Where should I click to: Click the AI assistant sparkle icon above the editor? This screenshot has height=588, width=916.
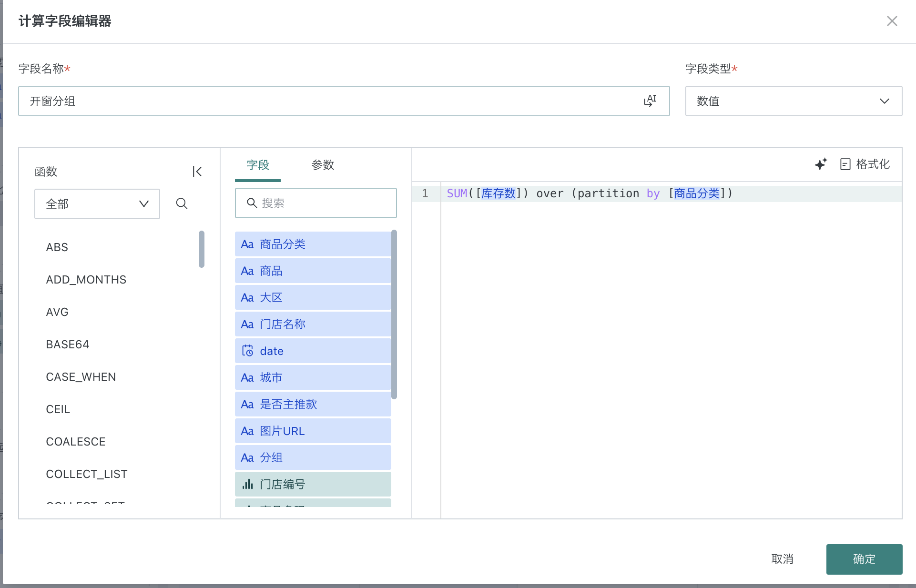[820, 164]
